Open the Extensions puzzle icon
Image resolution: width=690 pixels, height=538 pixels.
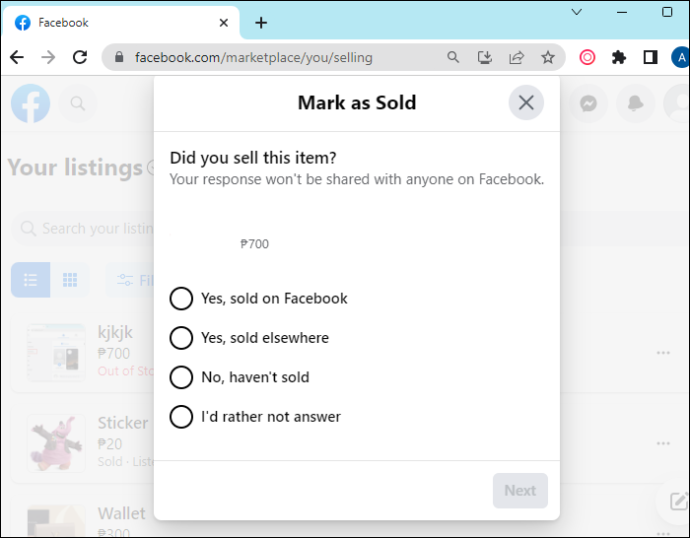pyautogui.click(x=618, y=57)
